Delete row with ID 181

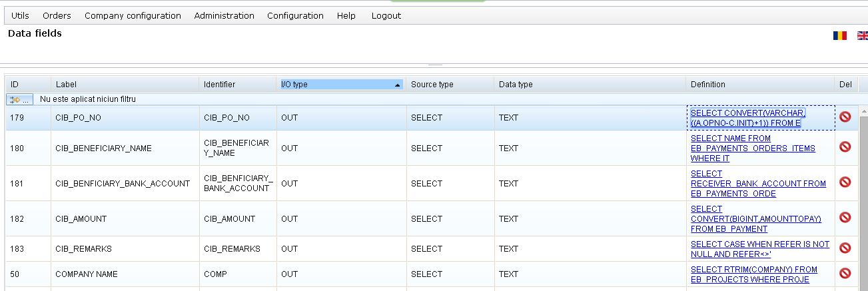pyautogui.click(x=845, y=182)
